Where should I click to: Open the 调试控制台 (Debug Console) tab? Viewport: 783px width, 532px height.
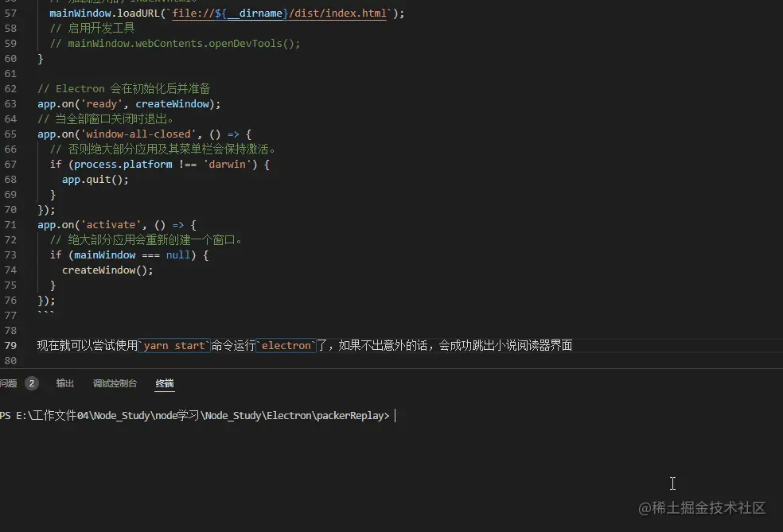[114, 383]
